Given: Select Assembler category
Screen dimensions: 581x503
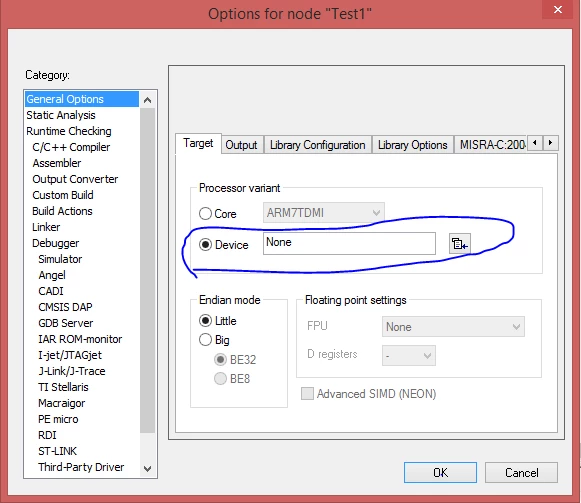Looking at the screenshot, I should pos(57,163).
